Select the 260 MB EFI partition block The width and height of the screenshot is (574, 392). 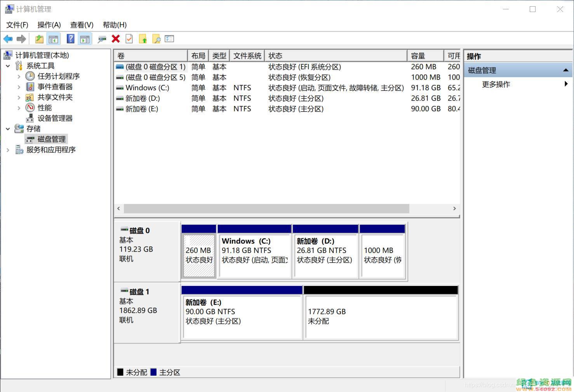pyautogui.click(x=199, y=252)
